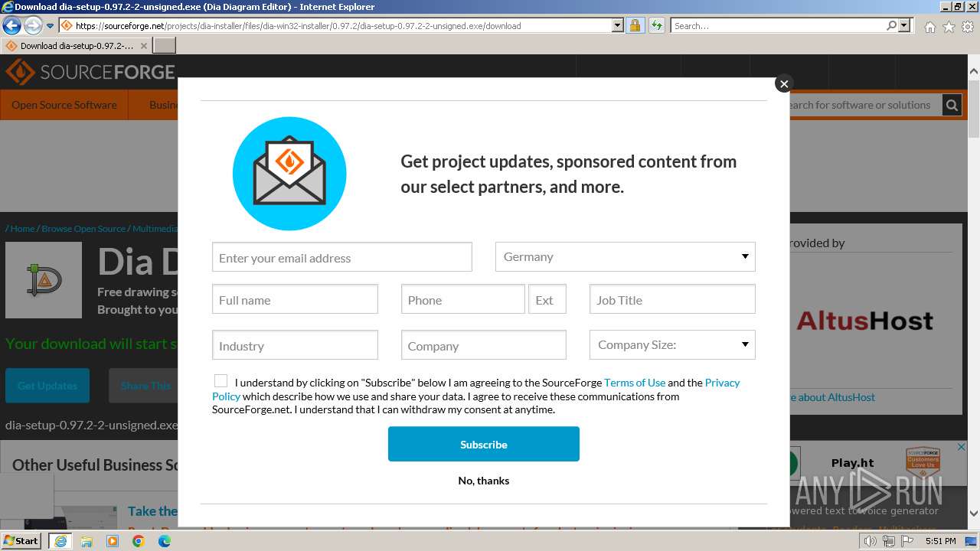Click the network tray icon
Viewport: 980px width, 551px height.
[x=888, y=541]
